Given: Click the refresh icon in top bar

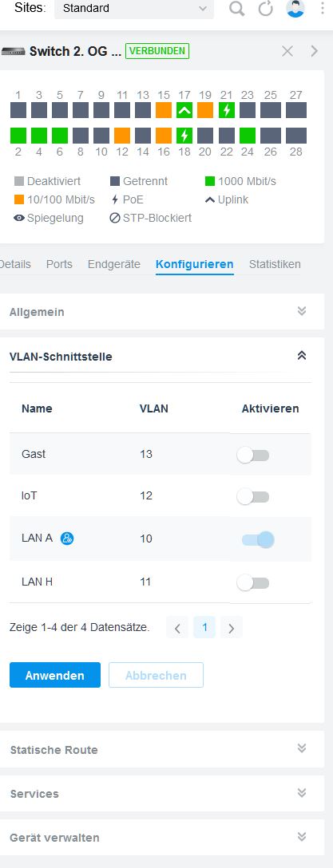Looking at the screenshot, I should click(266, 8).
